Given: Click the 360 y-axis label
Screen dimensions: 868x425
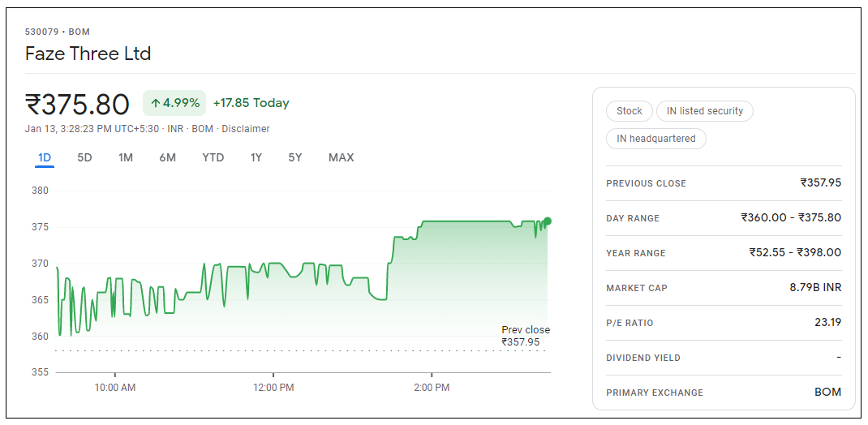Looking at the screenshot, I should (41, 336).
